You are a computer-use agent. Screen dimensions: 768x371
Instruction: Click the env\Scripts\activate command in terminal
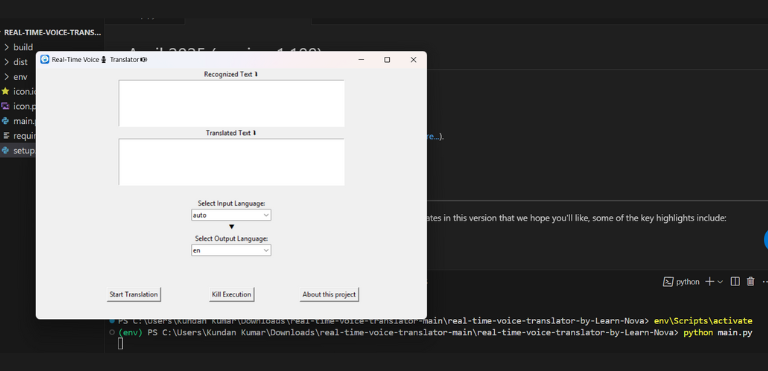tap(703, 321)
